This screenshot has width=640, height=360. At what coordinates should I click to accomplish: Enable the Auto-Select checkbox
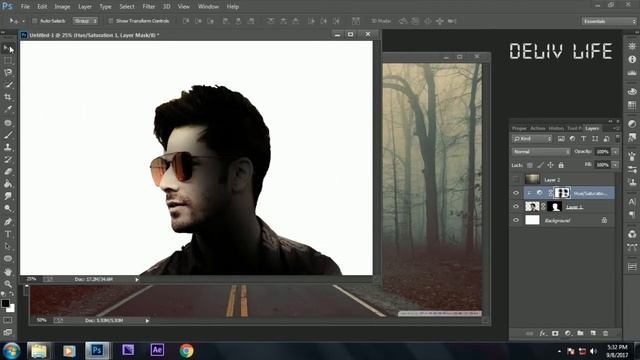(x=35, y=21)
